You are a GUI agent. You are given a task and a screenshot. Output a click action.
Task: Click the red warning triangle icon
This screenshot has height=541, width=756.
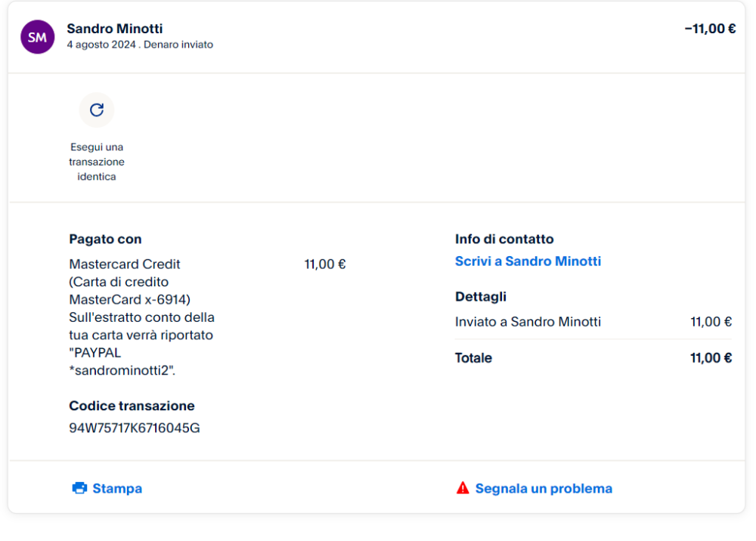[x=463, y=488]
